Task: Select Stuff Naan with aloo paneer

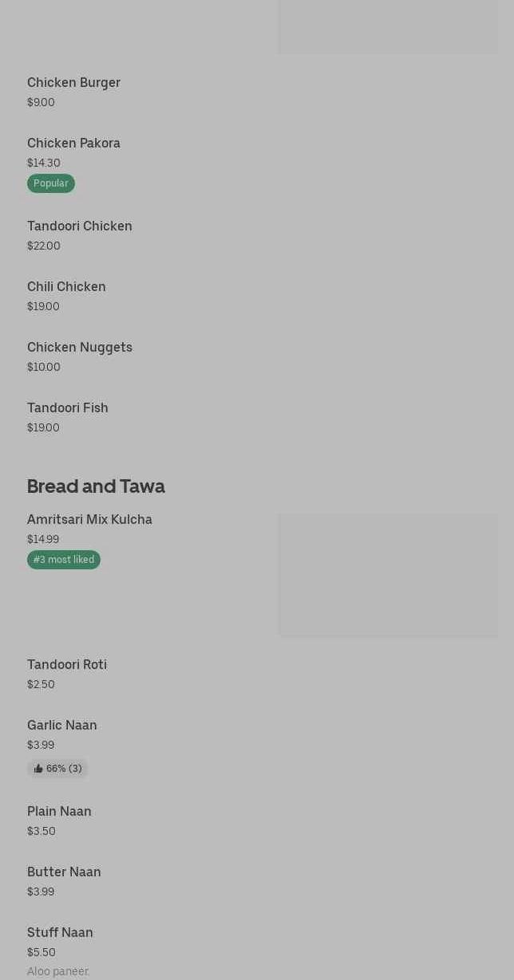Action: coord(60,933)
